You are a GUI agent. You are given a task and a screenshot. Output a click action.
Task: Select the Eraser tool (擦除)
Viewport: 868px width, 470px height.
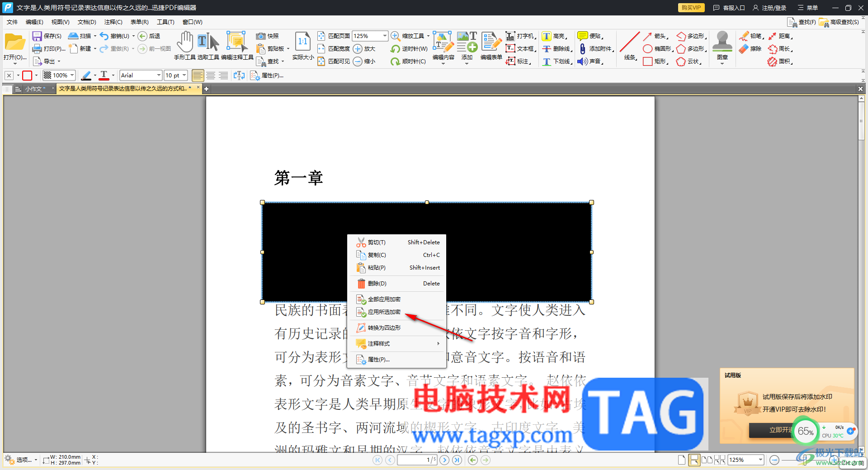point(750,49)
